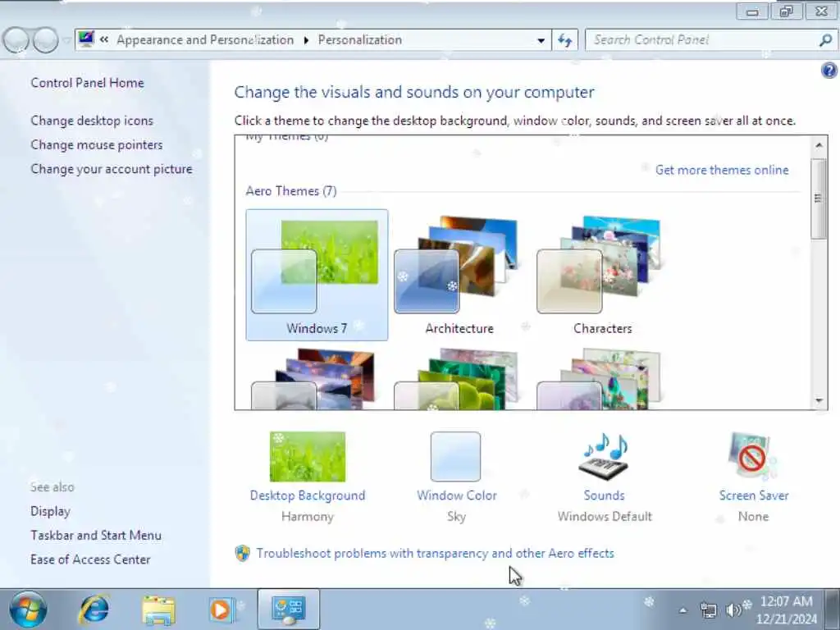Click the volume speaker tray icon
840x630 pixels.
733,609
